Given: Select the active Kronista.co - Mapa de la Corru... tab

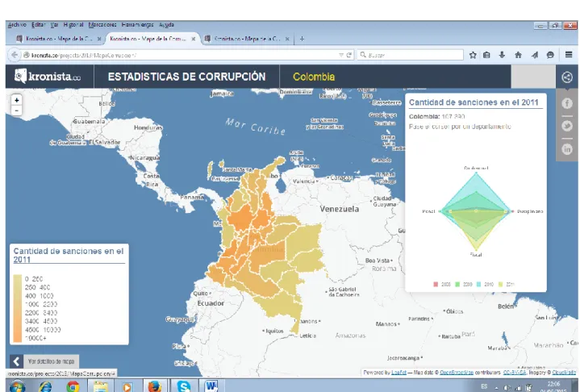Looking at the screenshot, I should tap(152, 39).
